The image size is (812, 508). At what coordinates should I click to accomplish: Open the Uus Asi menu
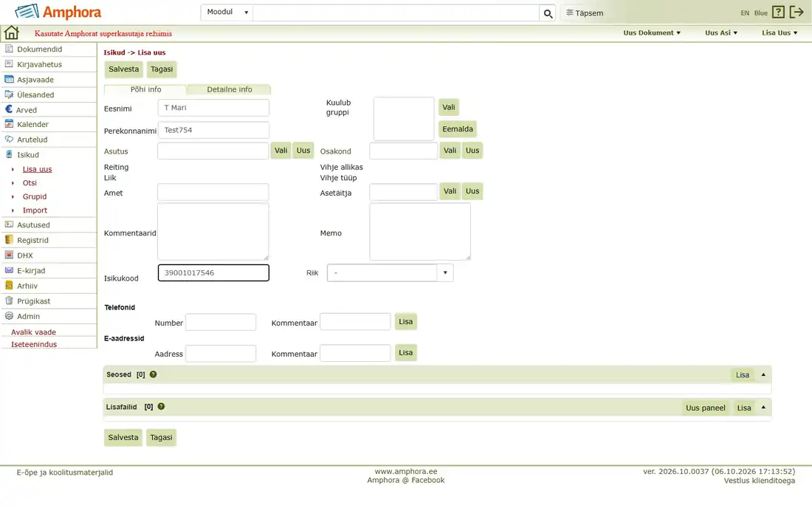point(721,32)
